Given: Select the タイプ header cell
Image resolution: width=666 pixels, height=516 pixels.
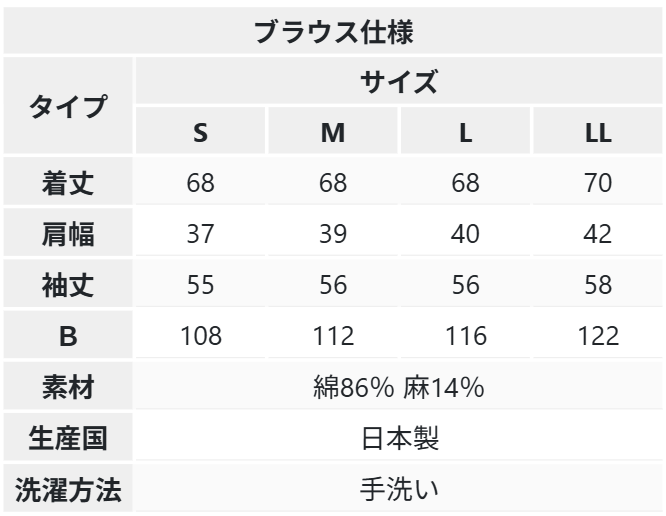Looking at the screenshot, I should click(x=67, y=107).
